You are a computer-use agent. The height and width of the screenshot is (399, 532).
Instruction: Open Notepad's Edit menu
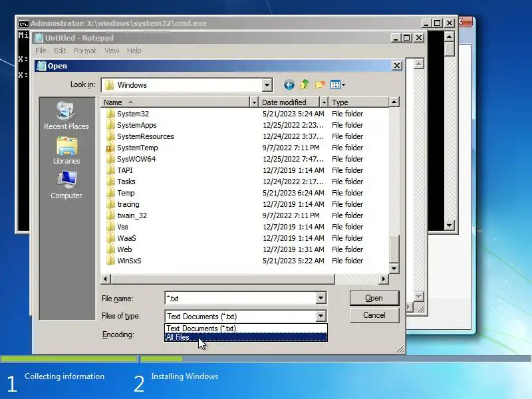pyautogui.click(x=60, y=51)
